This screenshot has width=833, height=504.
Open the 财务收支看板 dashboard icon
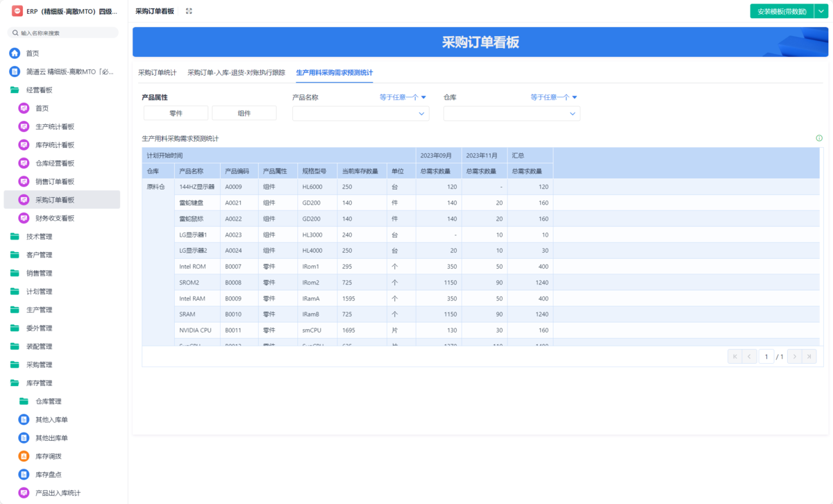(22, 217)
